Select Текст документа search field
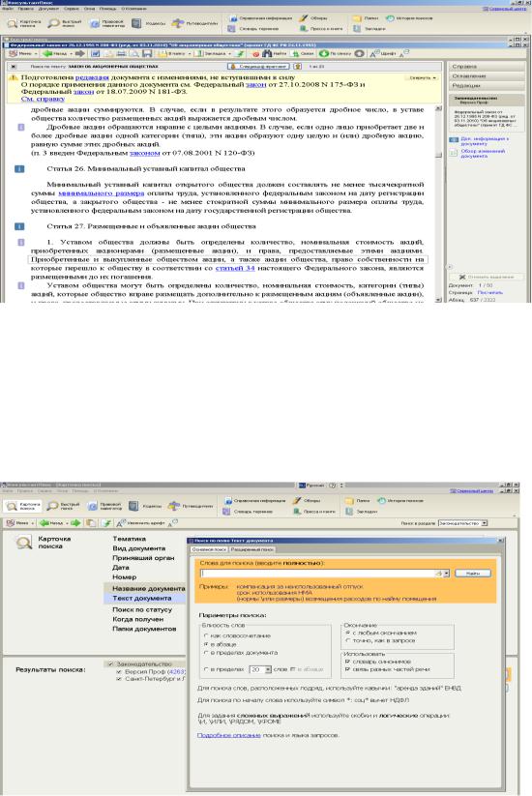532x796 pixels. pos(141,599)
